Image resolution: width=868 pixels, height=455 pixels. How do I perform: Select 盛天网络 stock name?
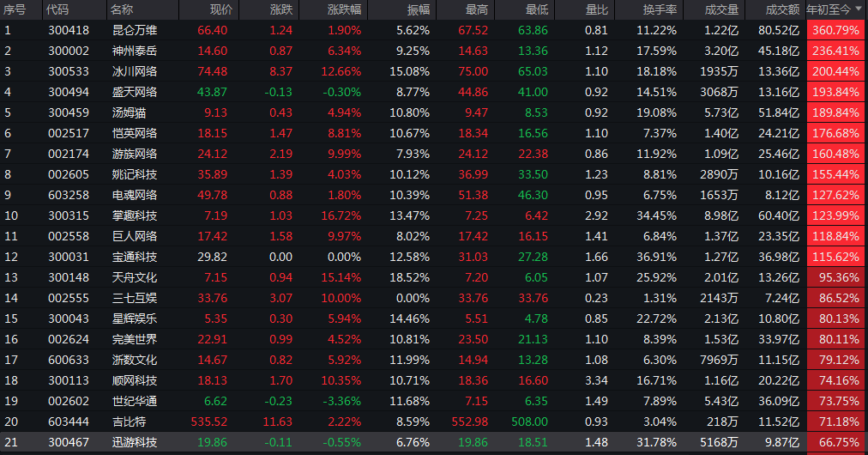(135, 92)
